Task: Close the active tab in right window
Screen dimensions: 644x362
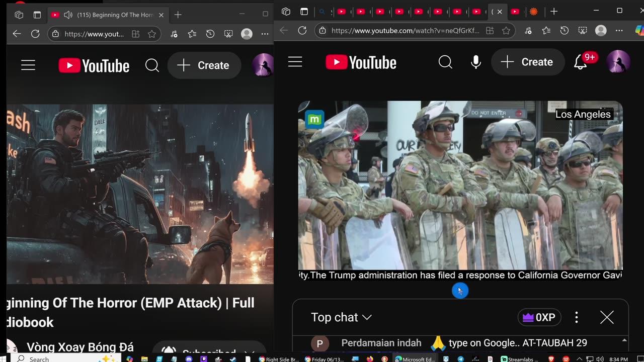Action: (x=499, y=12)
